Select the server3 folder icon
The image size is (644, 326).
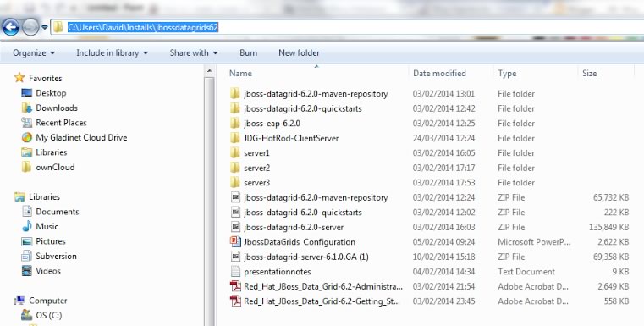click(x=235, y=182)
